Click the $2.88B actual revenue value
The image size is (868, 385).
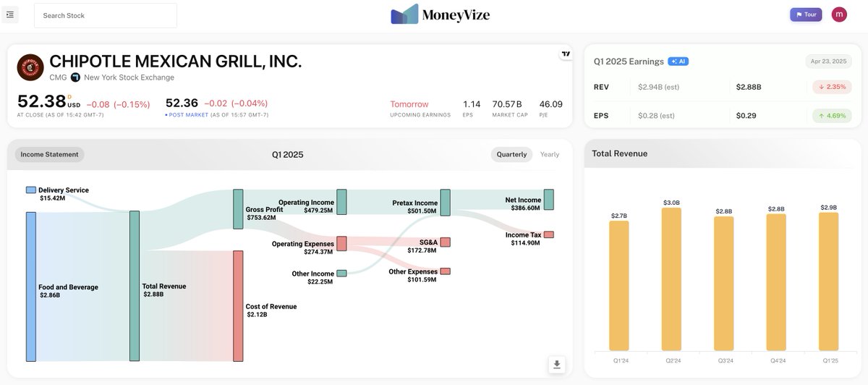click(749, 87)
